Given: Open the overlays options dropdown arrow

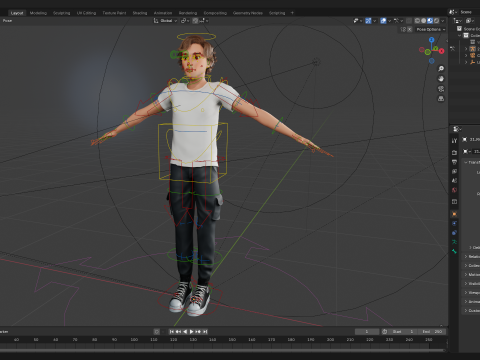Looking at the screenshot, I should [389, 21].
